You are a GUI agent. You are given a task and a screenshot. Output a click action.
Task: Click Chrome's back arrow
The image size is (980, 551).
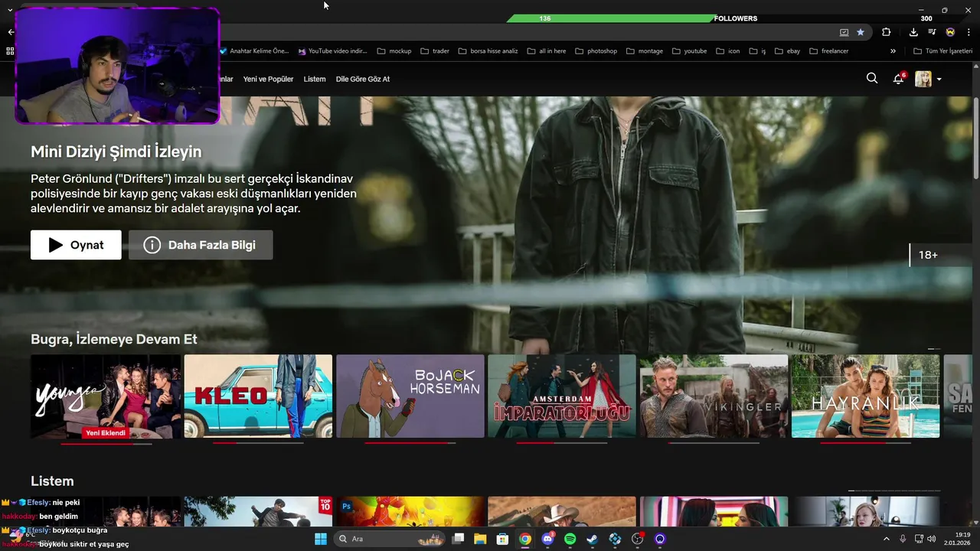[11, 32]
